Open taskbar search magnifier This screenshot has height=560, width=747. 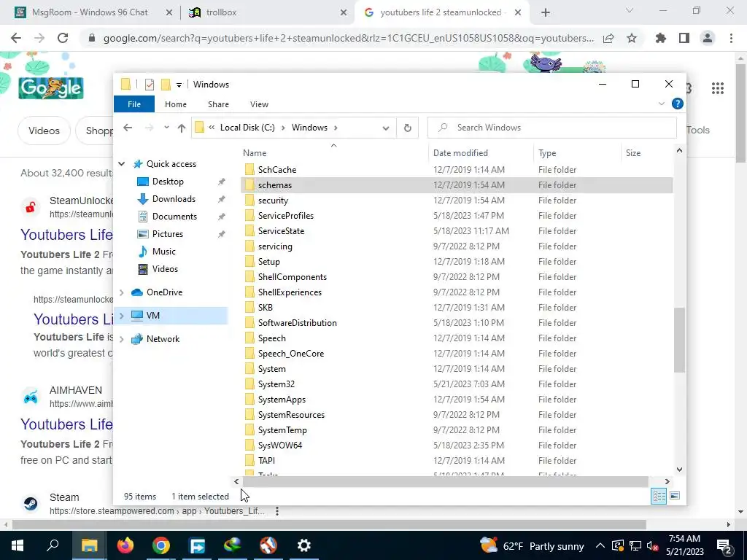point(53,545)
